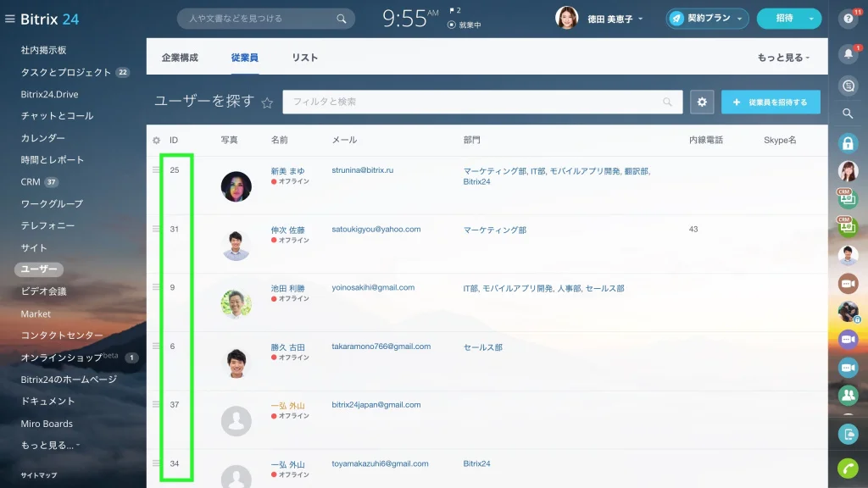Open row menu for 伸次 佐藤
Image resolution: width=868 pixels, height=488 pixels.
156,229
